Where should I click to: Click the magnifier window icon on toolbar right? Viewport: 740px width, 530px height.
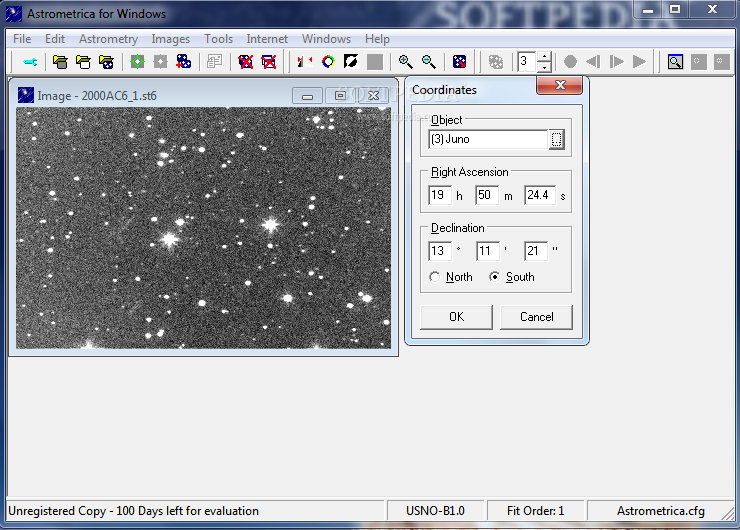(x=675, y=62)
